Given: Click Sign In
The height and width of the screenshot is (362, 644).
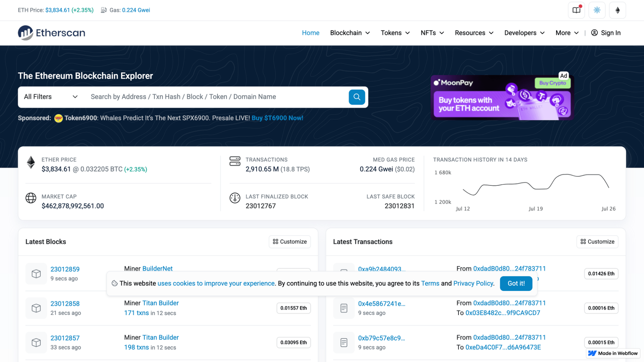Looking at the screenshot, I should pyautogui.click(x=606, y=33).
